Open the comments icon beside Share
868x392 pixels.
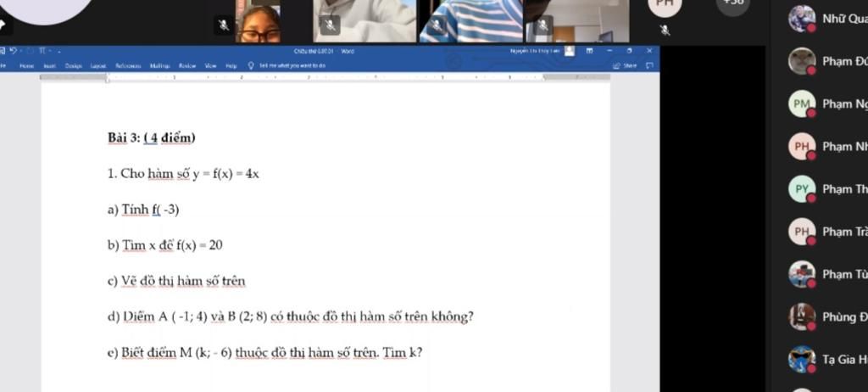tap(649, 65)
